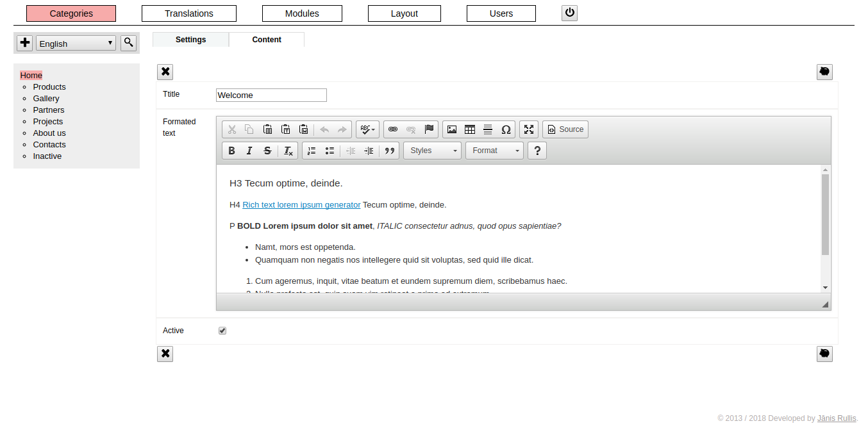The width and height of the screenshot is (868, 428).
Task: Select Gallery in the category tree
Action: click(46, 99)
